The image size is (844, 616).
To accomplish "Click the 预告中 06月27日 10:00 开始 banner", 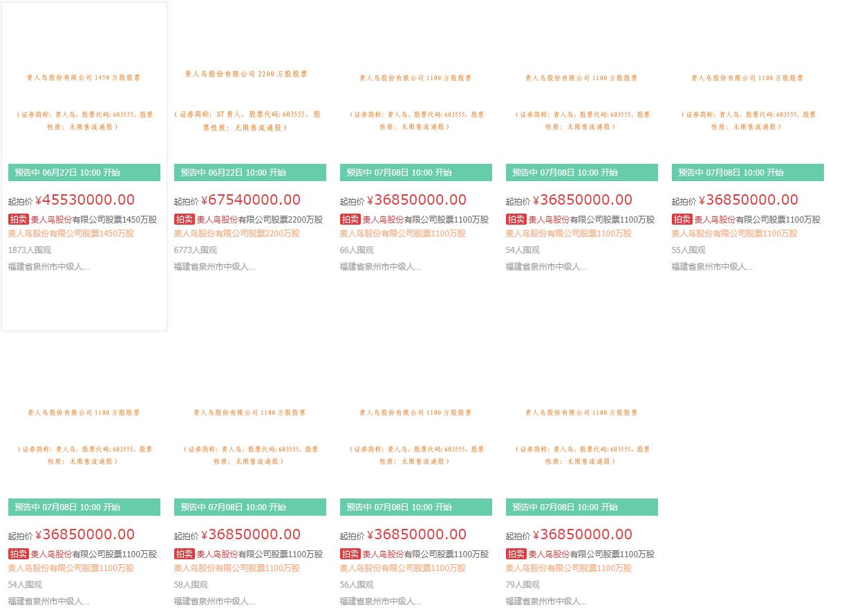I will click(x=84, y=173).
